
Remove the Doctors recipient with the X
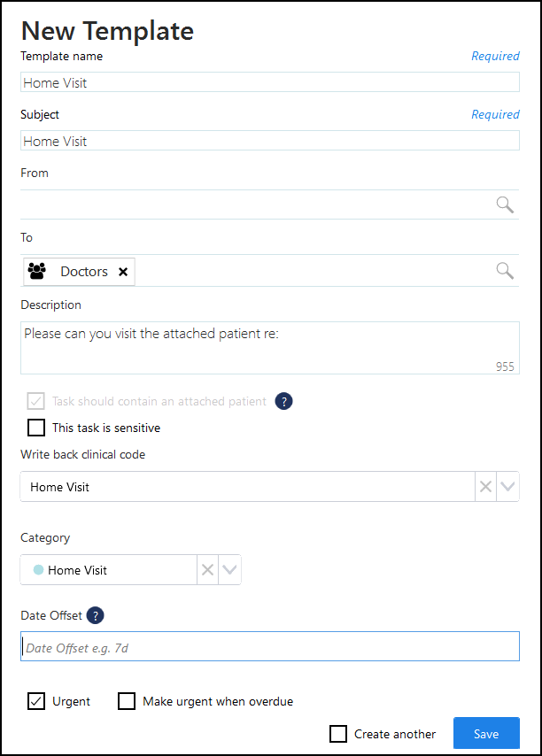tap(123, 272)
